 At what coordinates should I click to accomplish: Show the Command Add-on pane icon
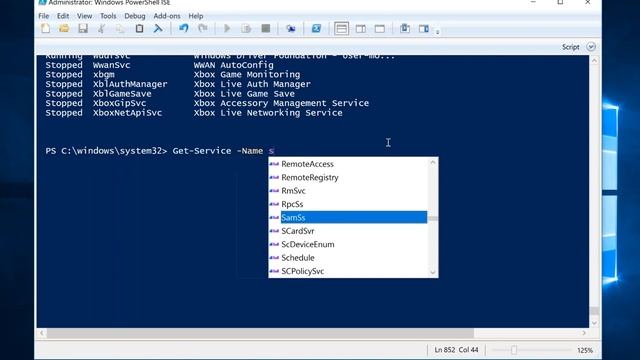[x=424, y=29]
